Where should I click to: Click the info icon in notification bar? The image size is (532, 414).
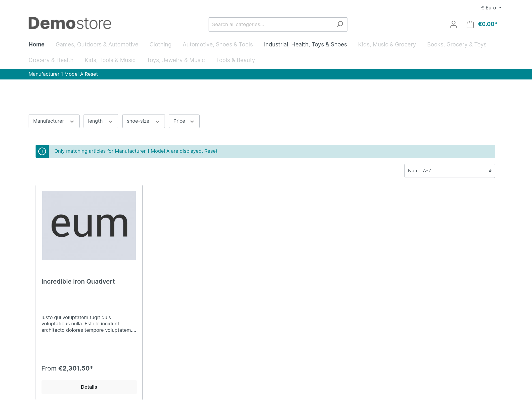tap(42, 151)
